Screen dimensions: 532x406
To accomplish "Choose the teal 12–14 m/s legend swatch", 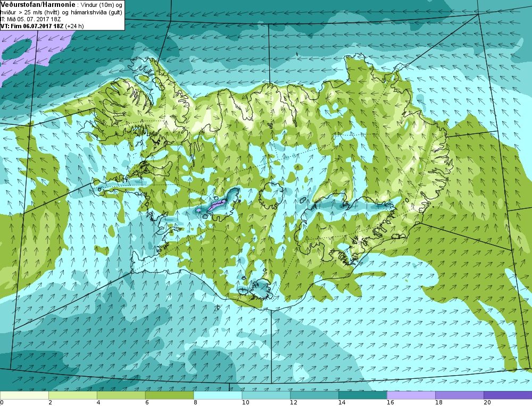I will click(314, 395).
